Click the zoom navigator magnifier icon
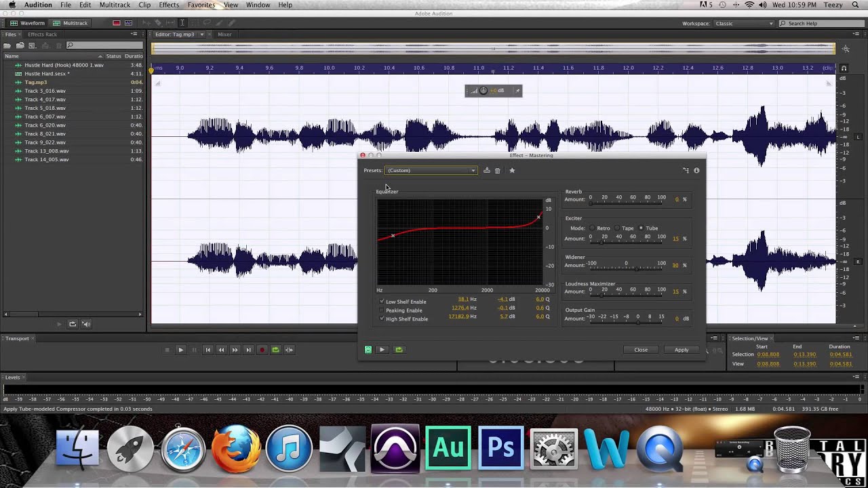Viewport: 868px width, 488px height. [x=846, y=49]
